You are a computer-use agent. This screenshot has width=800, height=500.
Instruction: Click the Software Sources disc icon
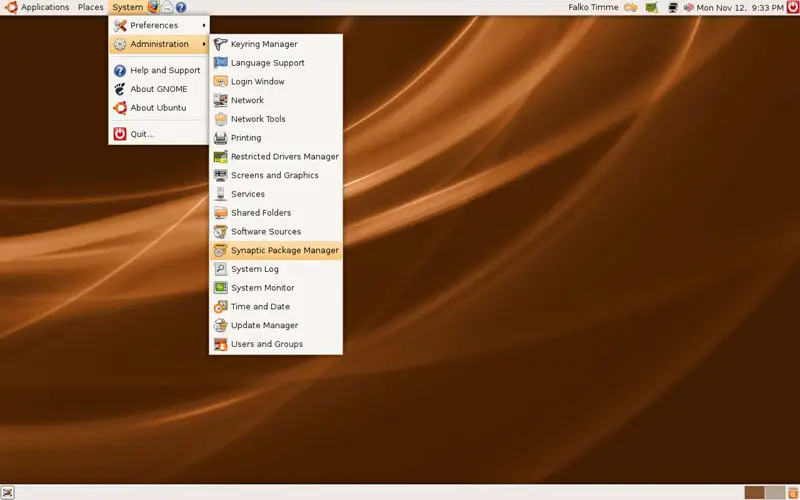point(220,232)
